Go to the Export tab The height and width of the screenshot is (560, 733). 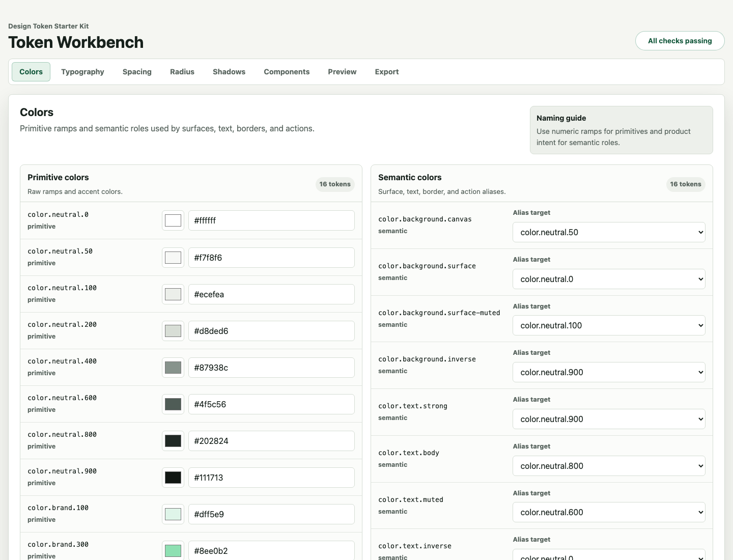tap(387, 72)
